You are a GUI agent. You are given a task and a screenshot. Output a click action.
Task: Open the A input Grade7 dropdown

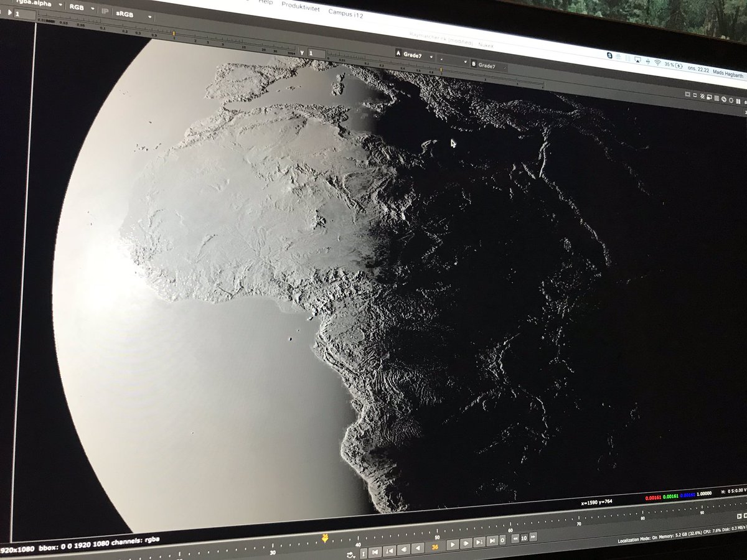415,55
